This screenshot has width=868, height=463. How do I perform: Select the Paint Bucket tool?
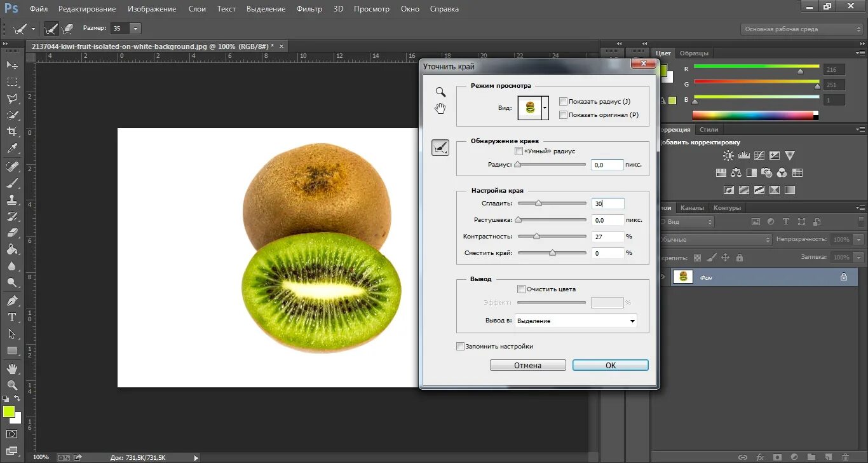click(x=12, y=249)
